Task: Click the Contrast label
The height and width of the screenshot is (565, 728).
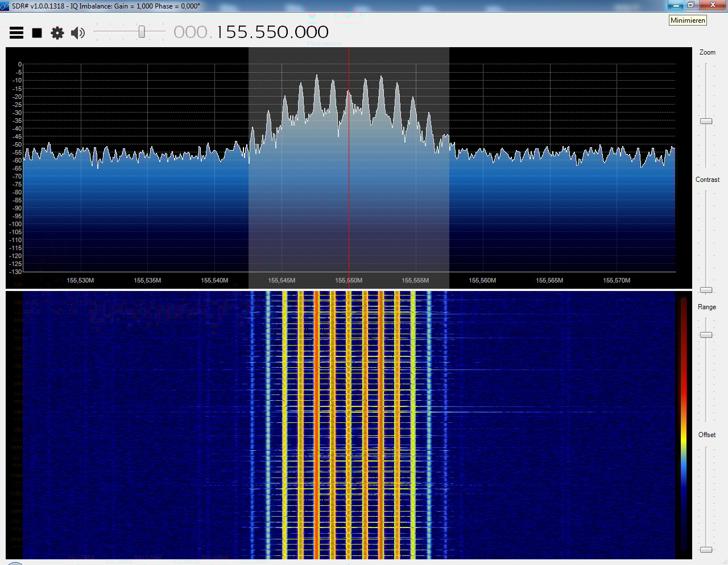Action: coord(708,180)
